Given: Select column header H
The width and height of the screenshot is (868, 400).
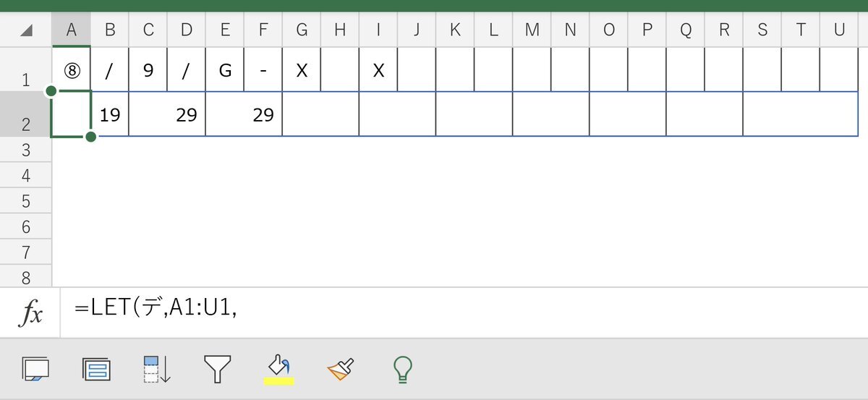Looking at the screenshot, I should pos(340,30).
